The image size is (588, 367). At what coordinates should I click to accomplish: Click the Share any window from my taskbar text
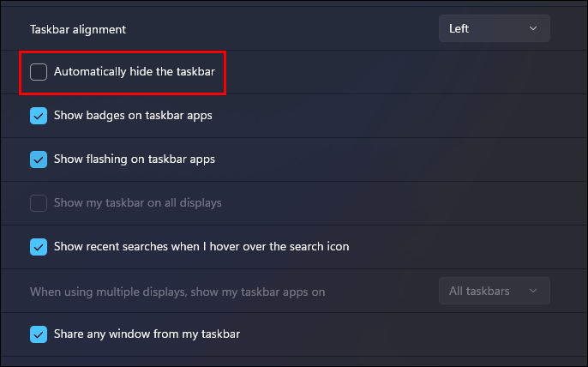click(147, 334)
